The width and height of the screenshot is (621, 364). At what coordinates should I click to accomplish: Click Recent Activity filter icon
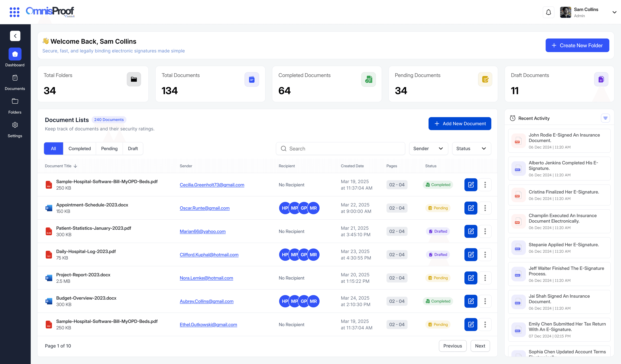pyautogui.click(x=605, y=118)
